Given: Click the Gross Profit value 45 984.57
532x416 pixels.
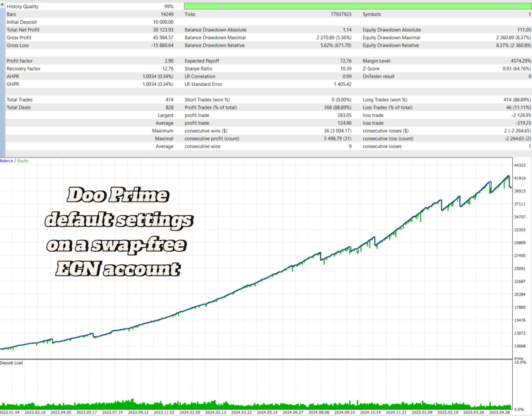Looking at the screenshot, I should click(163, 38).
